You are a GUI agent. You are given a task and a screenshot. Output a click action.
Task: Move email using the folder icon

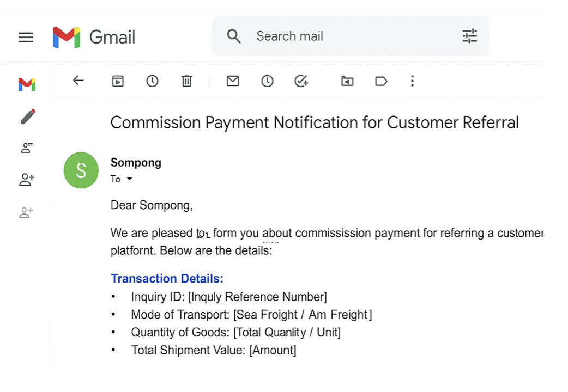coord(347,81)
